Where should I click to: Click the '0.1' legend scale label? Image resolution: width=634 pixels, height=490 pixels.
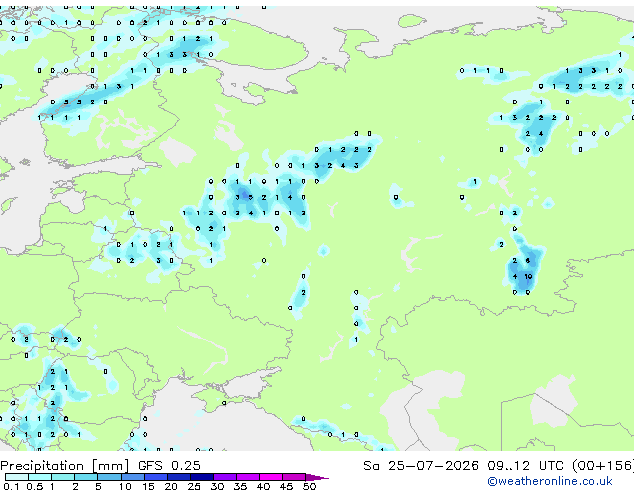coord(11,486)
